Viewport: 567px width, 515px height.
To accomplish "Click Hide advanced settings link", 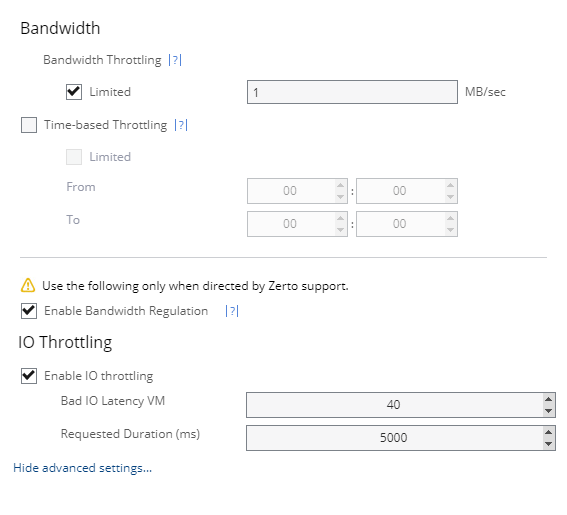I will point(82,468).
